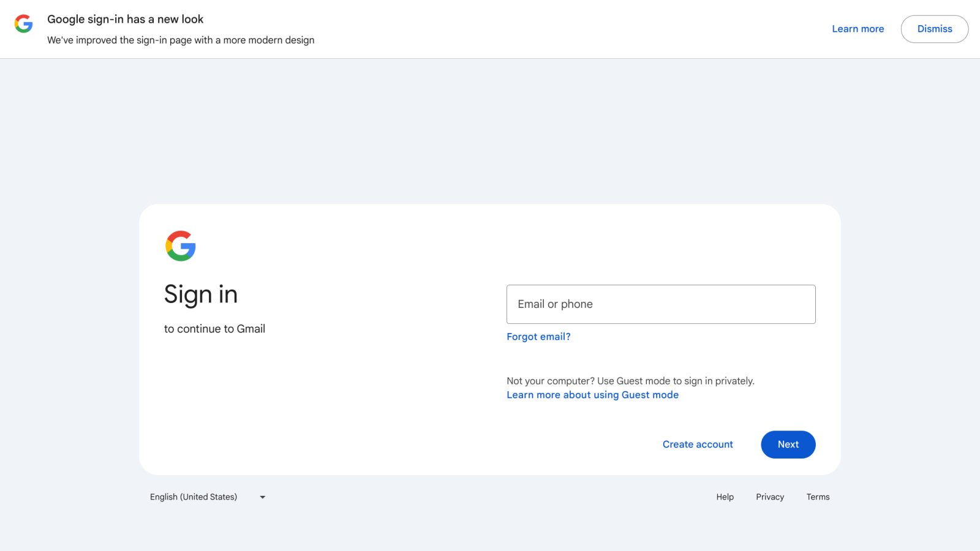Click the "Google sign-in has a new look" title
This screenshot has width=980, height=551.
(125, 19)
